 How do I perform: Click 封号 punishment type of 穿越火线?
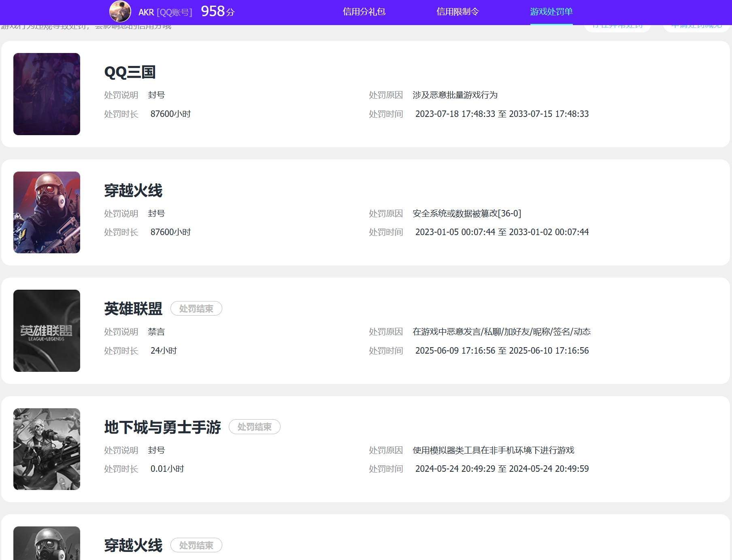tap(156, 213)
